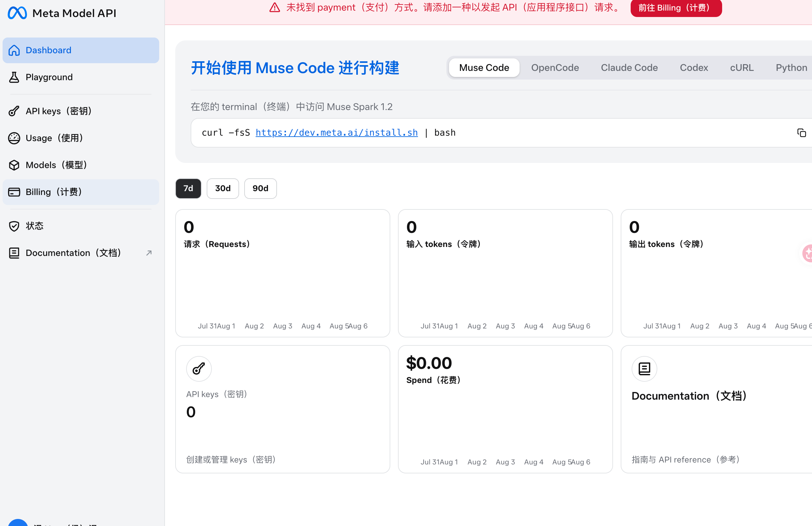The width and height of the screenshot is (812, 526).
Task: Click the 输入 tokens（令牌）card label
Action: click(x=444, y=244)
